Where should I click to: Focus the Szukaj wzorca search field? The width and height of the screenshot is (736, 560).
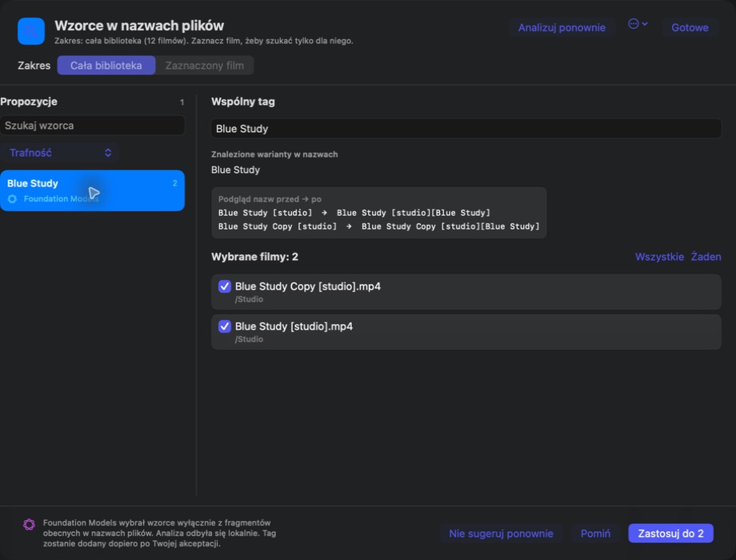click(x=93, y=126)
